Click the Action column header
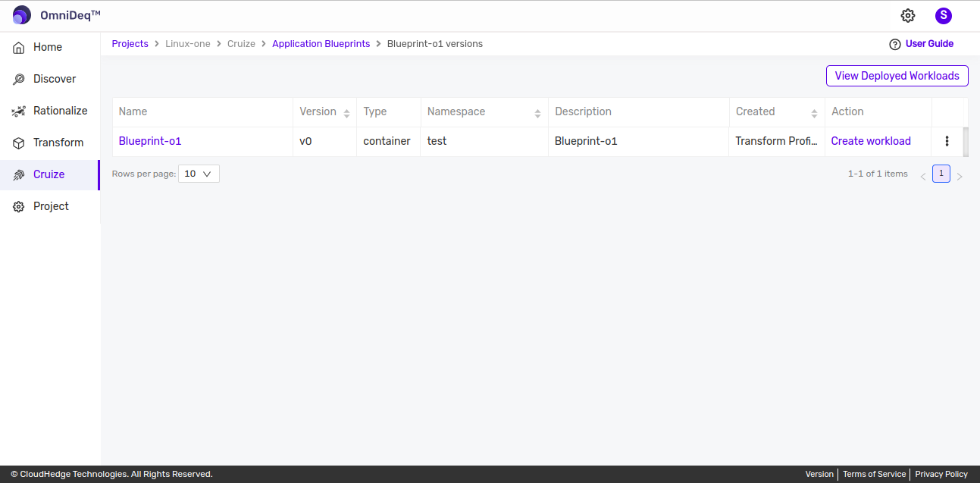 [x=878, y=111]
